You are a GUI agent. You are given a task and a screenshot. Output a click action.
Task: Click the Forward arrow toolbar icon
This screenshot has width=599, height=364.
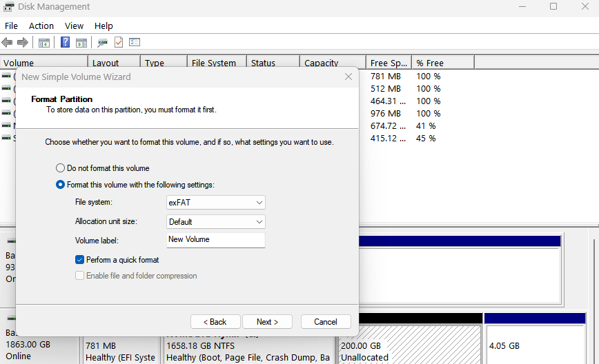click(x=22, y=43)
